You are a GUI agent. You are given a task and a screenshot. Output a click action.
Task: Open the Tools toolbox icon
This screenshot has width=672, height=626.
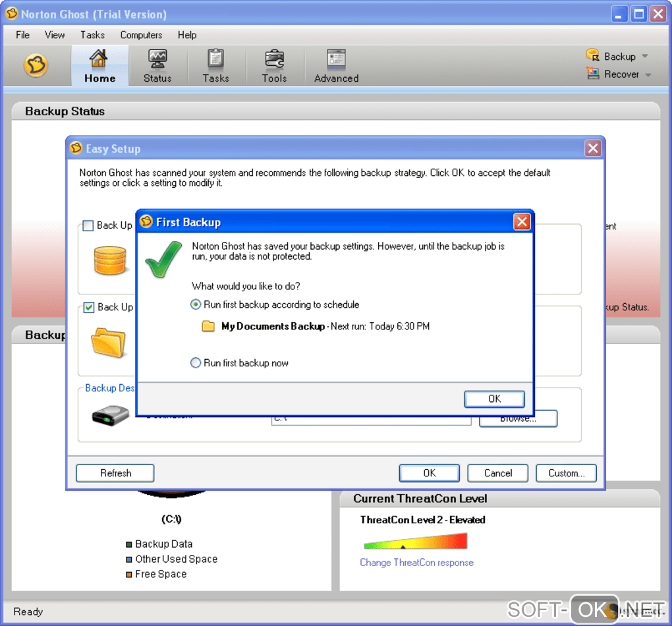(274, 59)
